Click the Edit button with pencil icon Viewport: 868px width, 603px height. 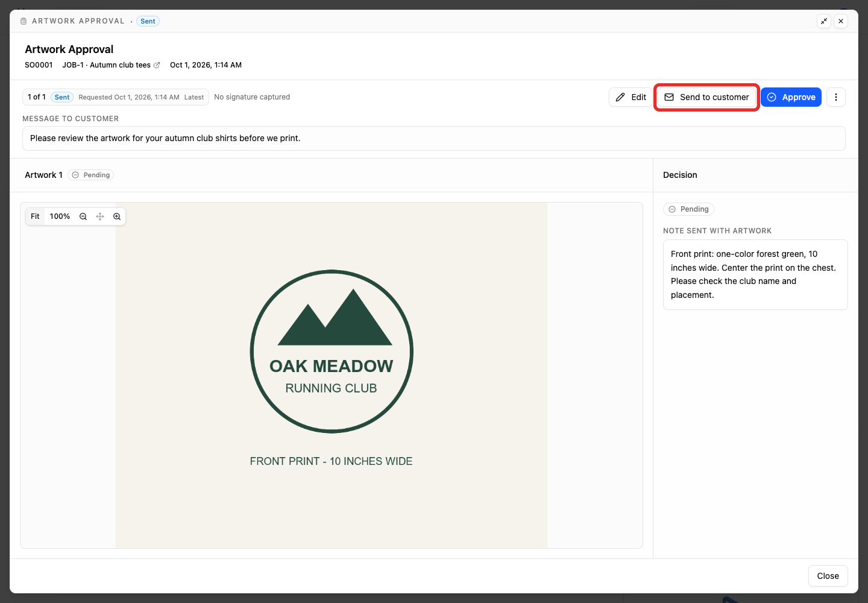pos(631,97)
